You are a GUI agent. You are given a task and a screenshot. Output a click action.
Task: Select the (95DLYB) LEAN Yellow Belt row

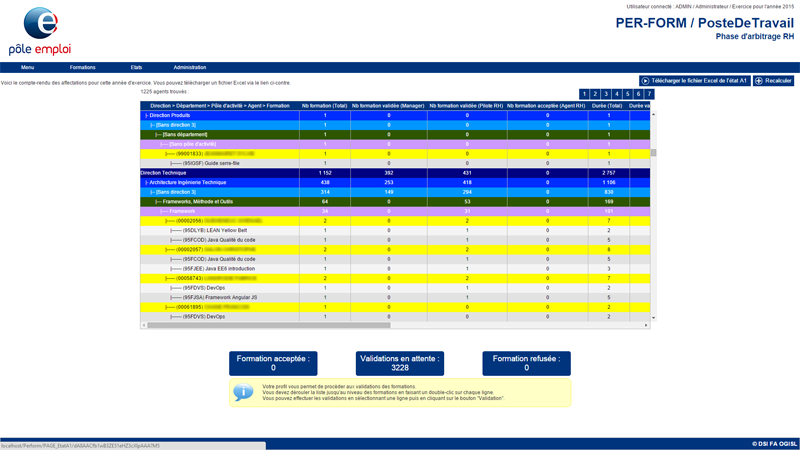pyautogui.click(x=395, y=231)
